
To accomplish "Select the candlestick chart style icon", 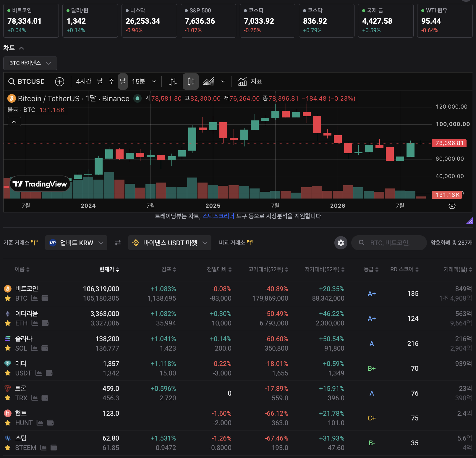I will click(191, 82).
